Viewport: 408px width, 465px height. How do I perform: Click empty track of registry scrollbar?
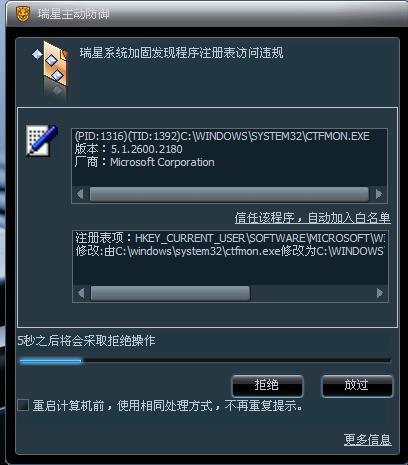(311, 293)
